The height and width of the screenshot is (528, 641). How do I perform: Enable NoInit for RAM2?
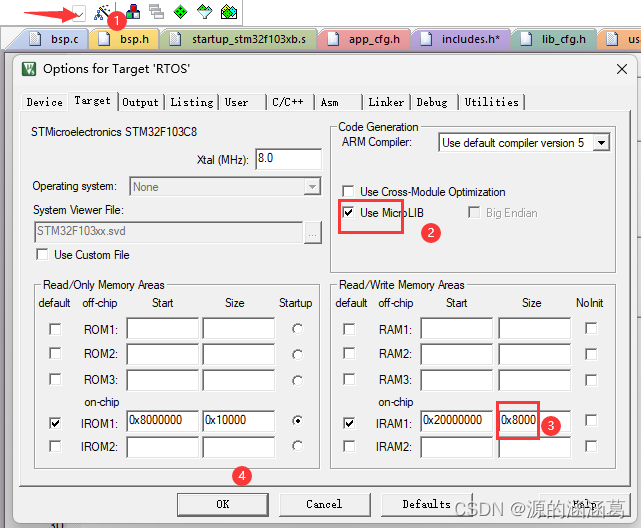pos(591,354)
